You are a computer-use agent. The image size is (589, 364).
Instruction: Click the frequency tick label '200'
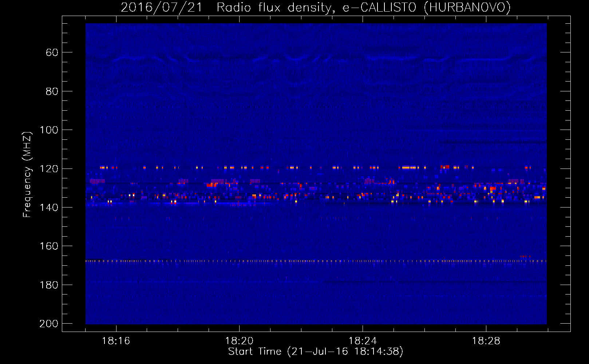coord(49,324)
